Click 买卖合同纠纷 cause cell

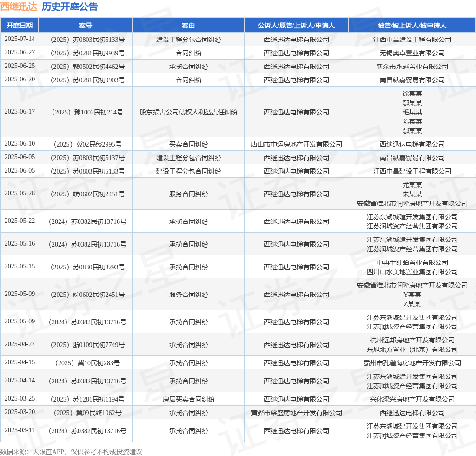pyautogui.click(x=189, y=144)
